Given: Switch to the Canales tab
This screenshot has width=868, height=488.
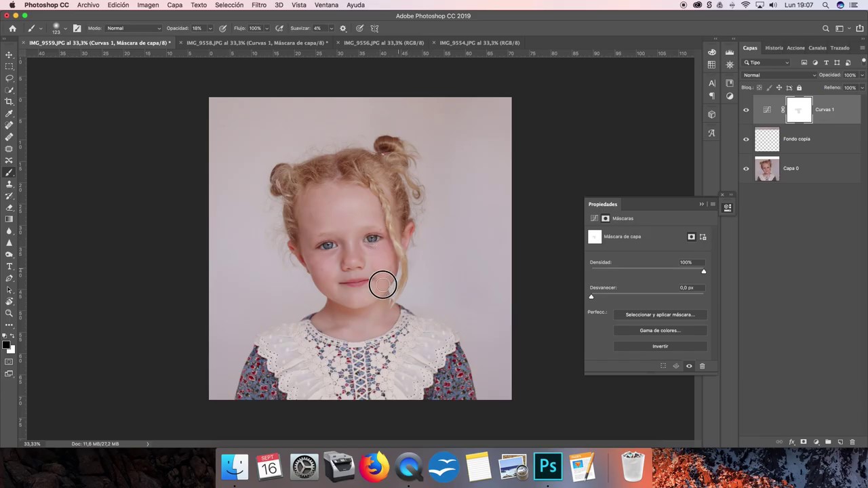Looking at the screenshot, I should click(x=817, y=48).
